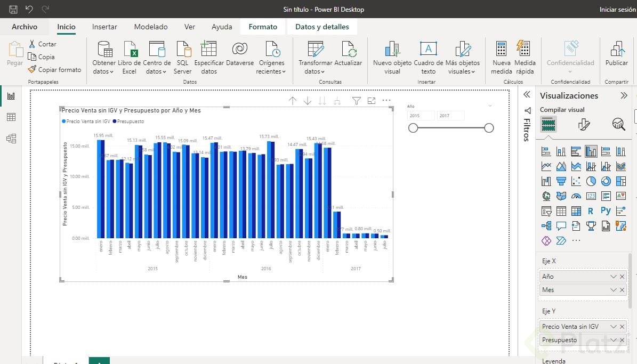This screenshot has height=364, width=637.
Task: Open the Data table view in sidebar
Action: point(11,117)
